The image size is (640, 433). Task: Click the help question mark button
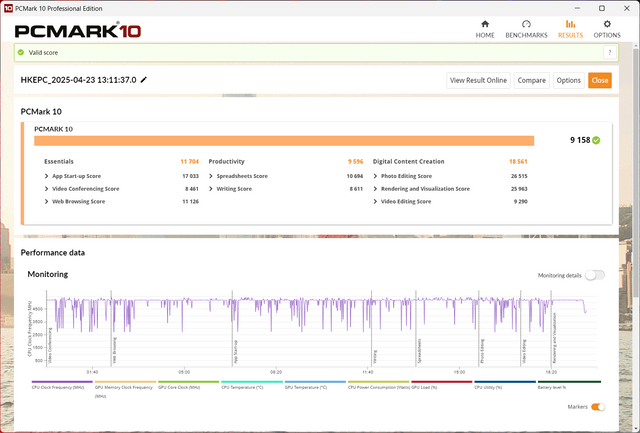(x=609, y=52)
